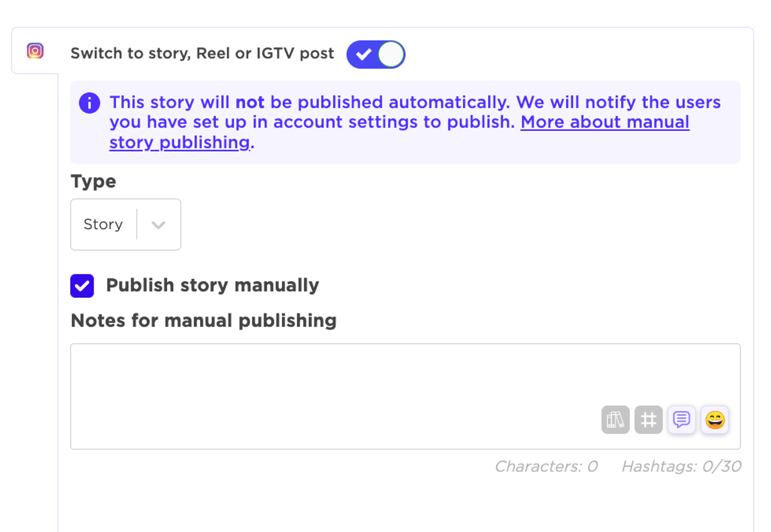
Task: Focus the Notes for manual publishing textbox
Action: [405, 397]
